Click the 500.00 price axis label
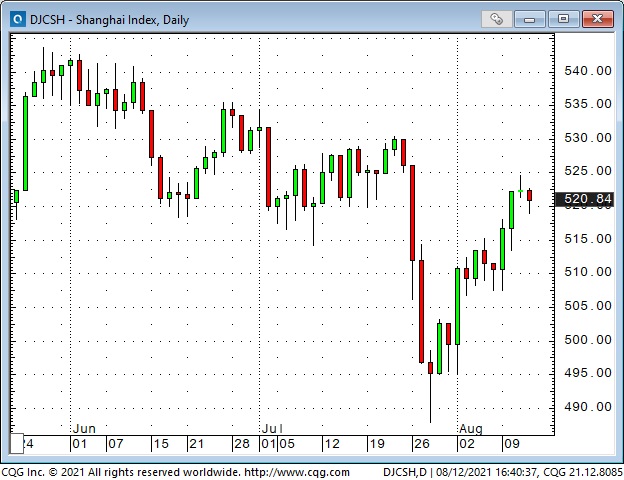 click(588, 340)
